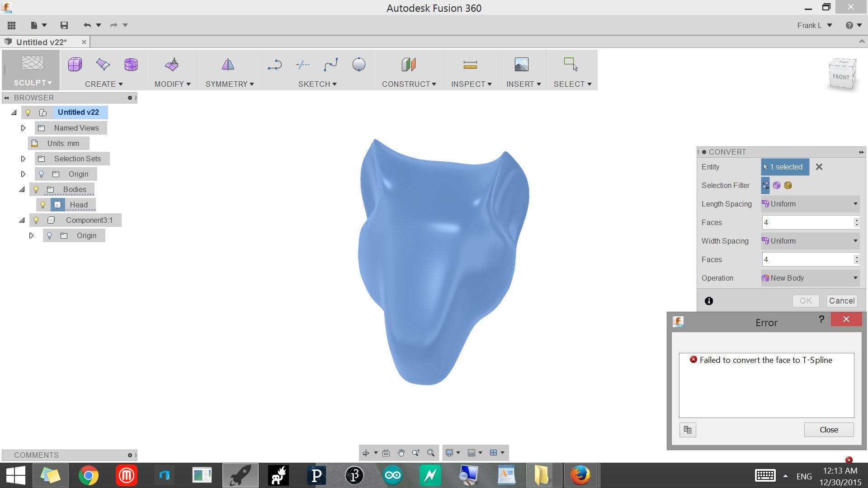Open the Edit Form tool
This screenshot has height=488, width=868.
click(172, 64)
